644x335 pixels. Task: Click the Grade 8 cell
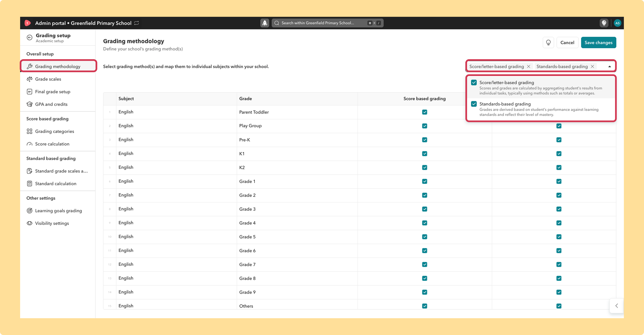coord(297,278)
